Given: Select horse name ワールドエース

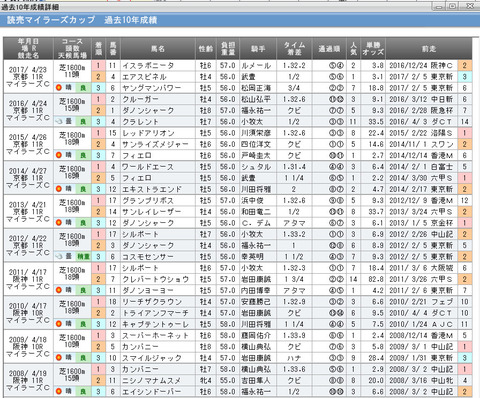Looking at the screenshot, I should (x=148, y=167).
